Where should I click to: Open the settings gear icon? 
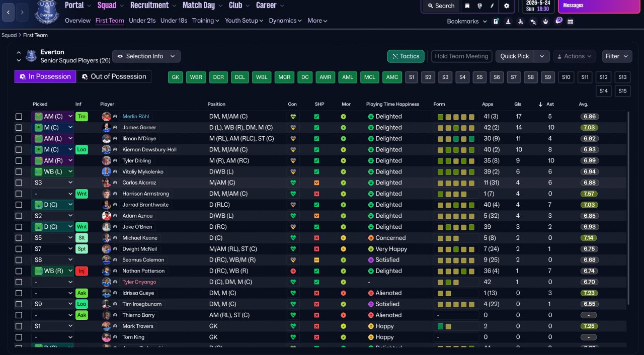(x=507, y=6)
